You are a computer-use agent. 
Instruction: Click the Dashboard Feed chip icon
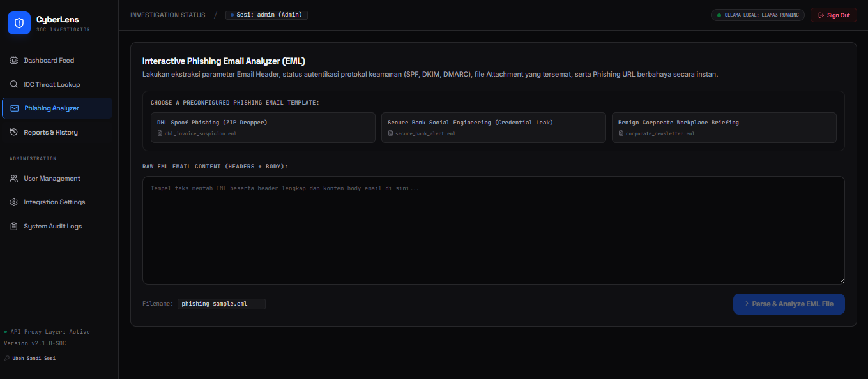(x=14, y=61)
